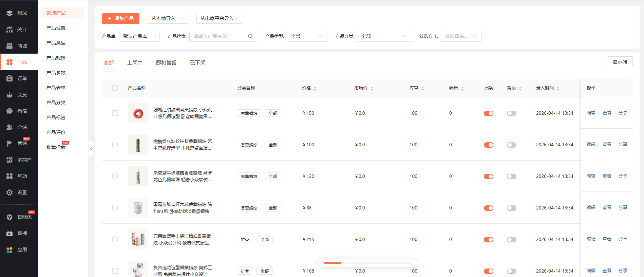Screen dimensions: 644x277
Task: Open the 产品类型 dropdown
Action: click(x=307, y=36)
